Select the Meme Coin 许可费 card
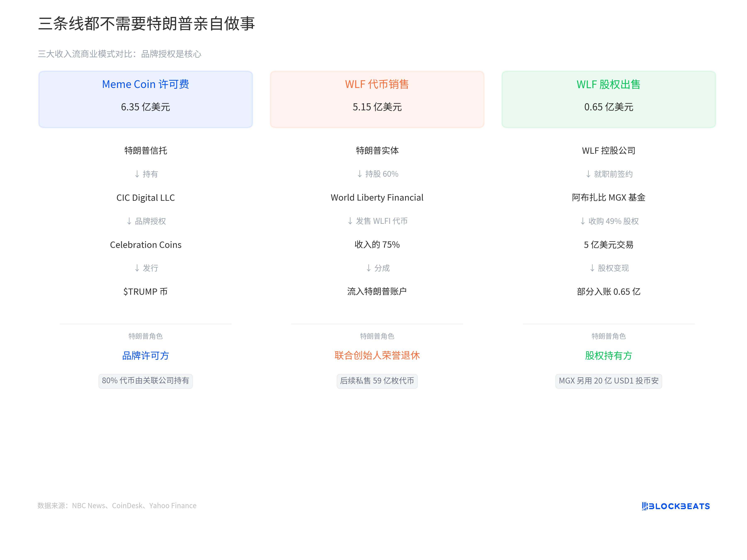Screen dimensions: 747x560 (x=145, y=99)
